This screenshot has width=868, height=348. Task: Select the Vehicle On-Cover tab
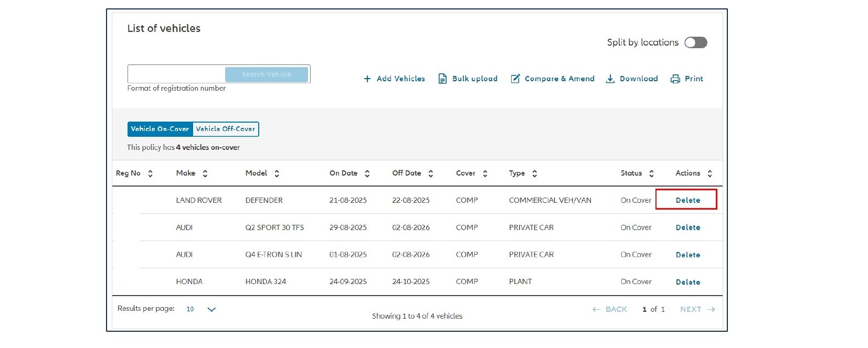(x=160, y=129)
